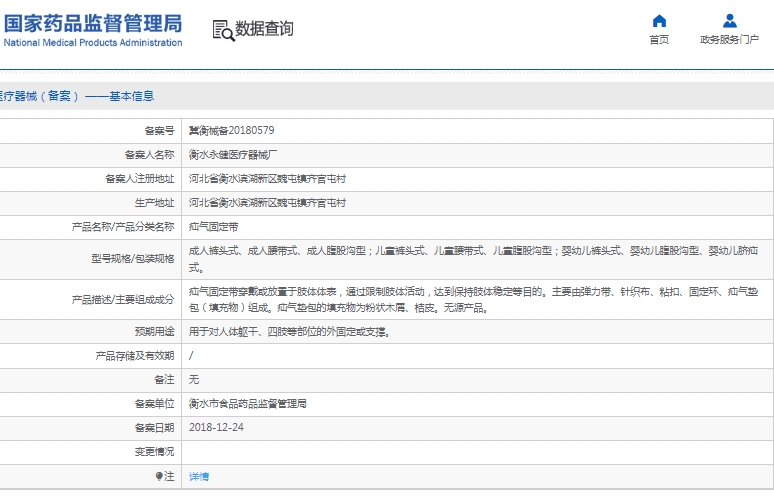
Task: Open the 详情 link
Action: click(199, 476)
